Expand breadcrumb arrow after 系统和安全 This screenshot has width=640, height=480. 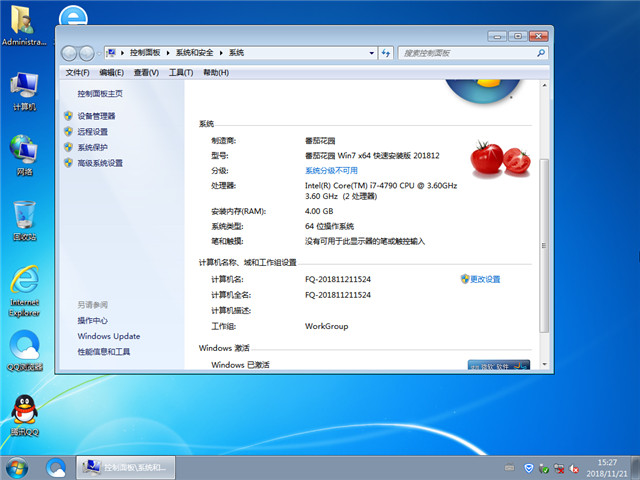click(221, 53)
